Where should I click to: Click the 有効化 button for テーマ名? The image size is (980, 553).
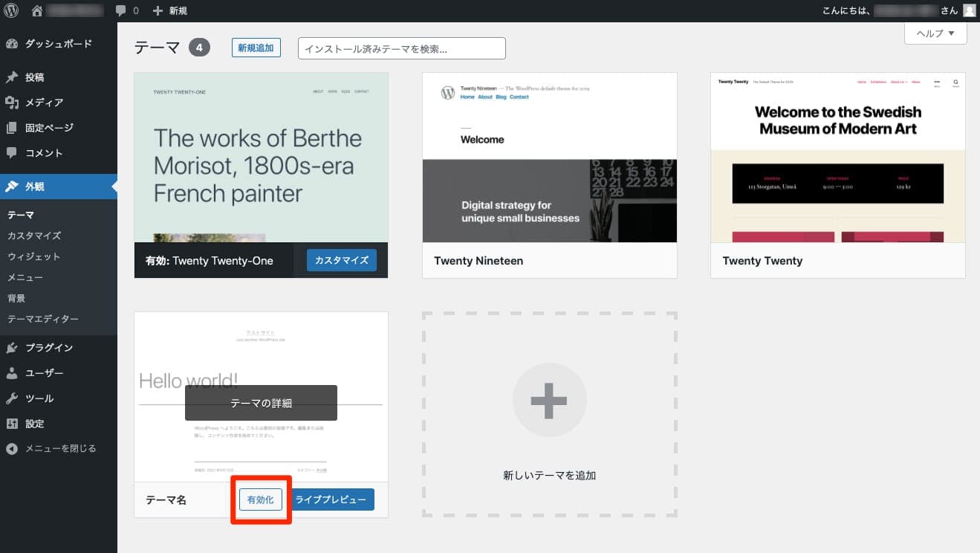[261, 499]
